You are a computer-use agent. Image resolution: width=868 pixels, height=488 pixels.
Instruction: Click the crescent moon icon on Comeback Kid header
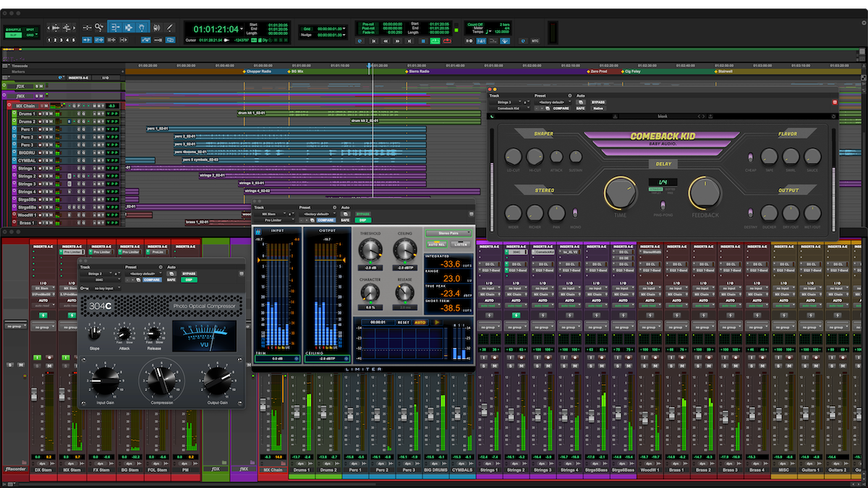[492, 116]
